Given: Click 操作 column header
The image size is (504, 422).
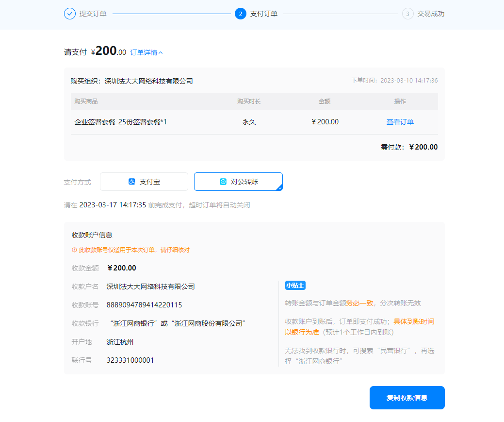Looking at the screenshot, I should tap(400, 101).
